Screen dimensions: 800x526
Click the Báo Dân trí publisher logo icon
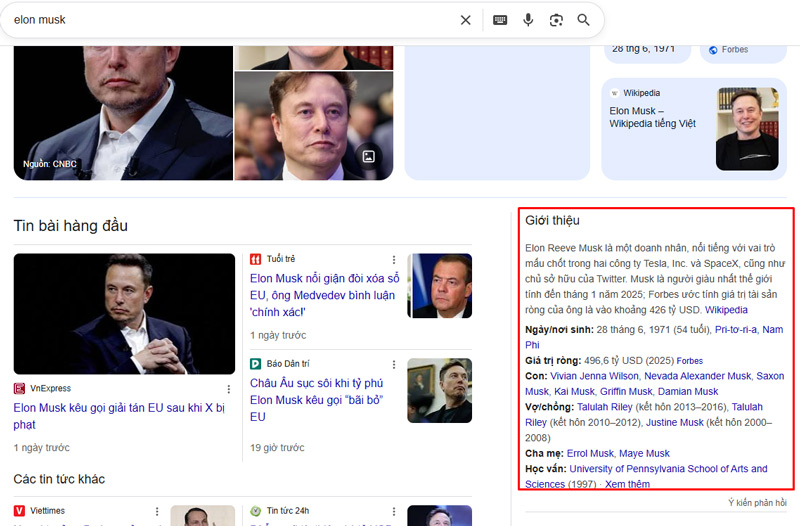256,364
